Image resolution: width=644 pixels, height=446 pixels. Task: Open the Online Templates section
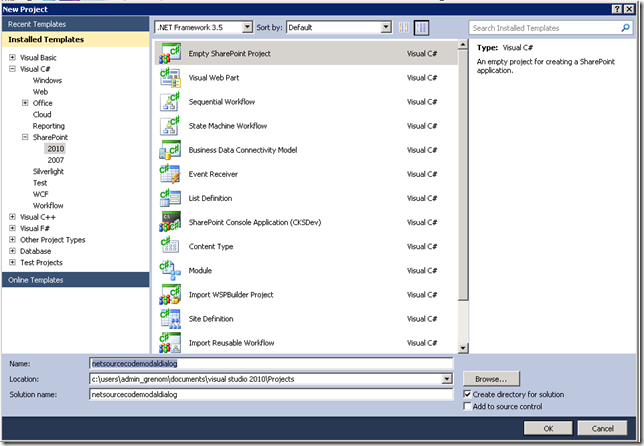(x=75, y=280)
